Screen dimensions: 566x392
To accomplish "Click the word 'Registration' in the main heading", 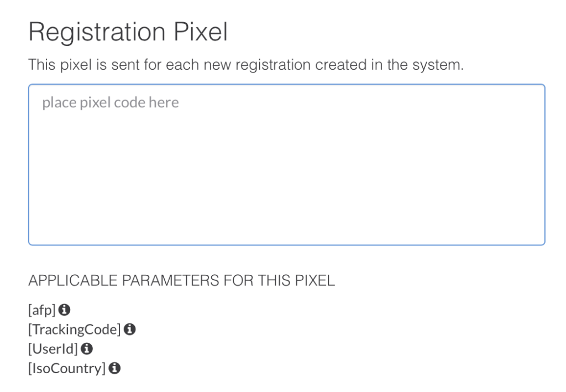I will 97,33.
